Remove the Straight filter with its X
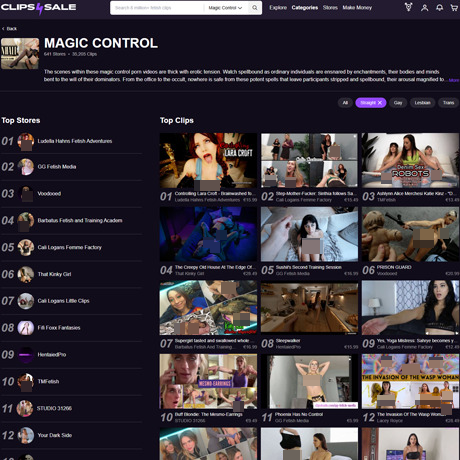Screen dimensions: 460x460 coord(380,103)
